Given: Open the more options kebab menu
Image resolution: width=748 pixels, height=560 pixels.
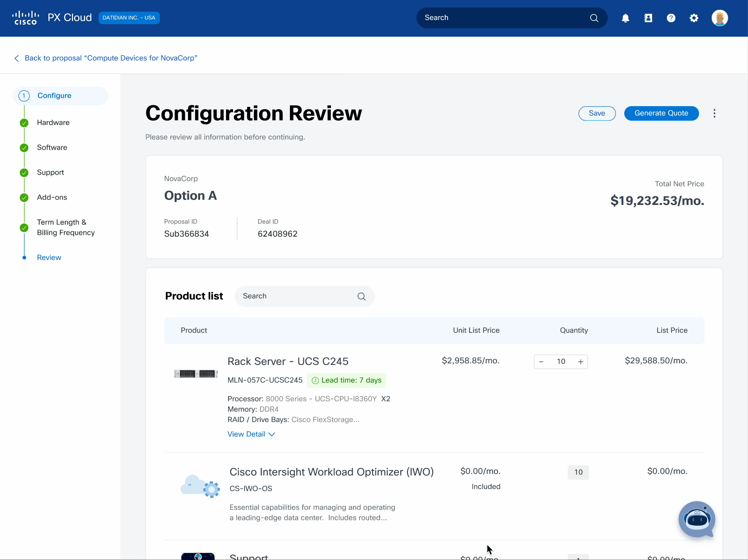Looking at the screenshot, I should pos(714,113).
